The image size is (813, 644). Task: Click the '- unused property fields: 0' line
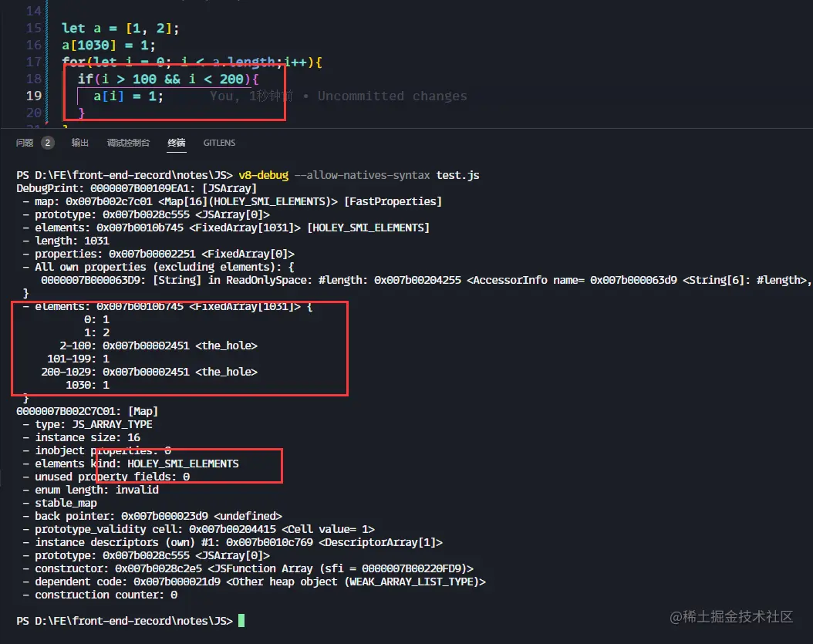coord(106,477)
